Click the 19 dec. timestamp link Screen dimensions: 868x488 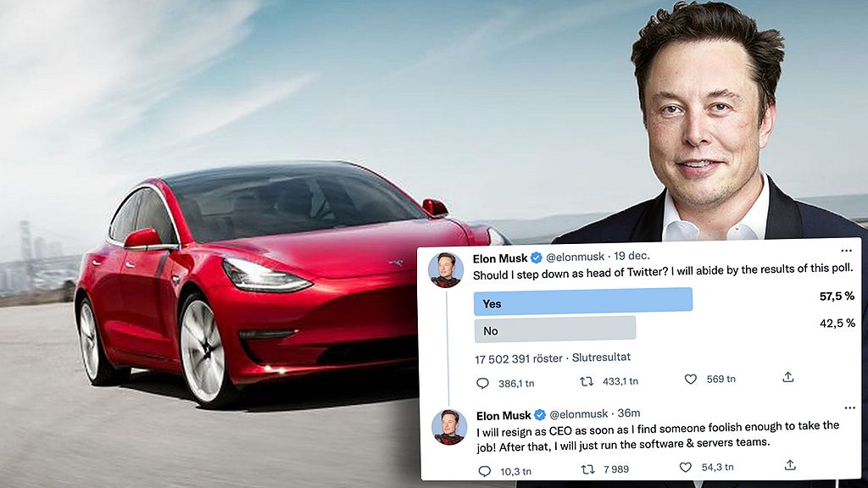pyautogui.click(x=632, y=256)
